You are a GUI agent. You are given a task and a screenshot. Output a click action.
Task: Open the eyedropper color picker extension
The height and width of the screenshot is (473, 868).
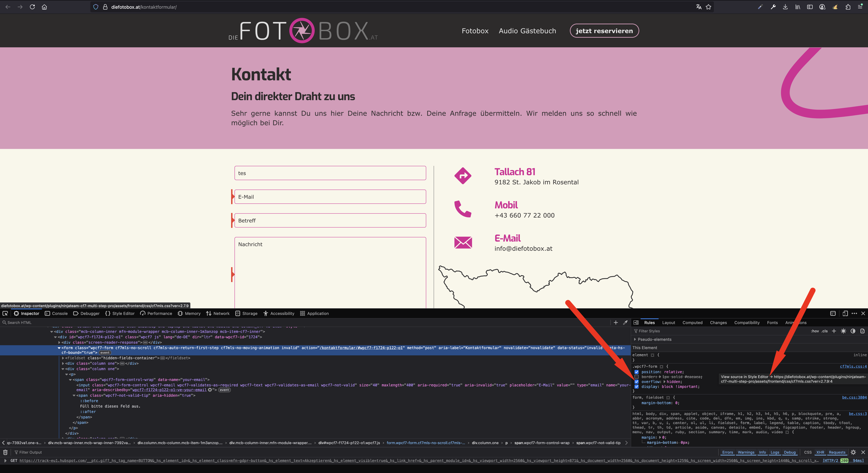[760, 7]
